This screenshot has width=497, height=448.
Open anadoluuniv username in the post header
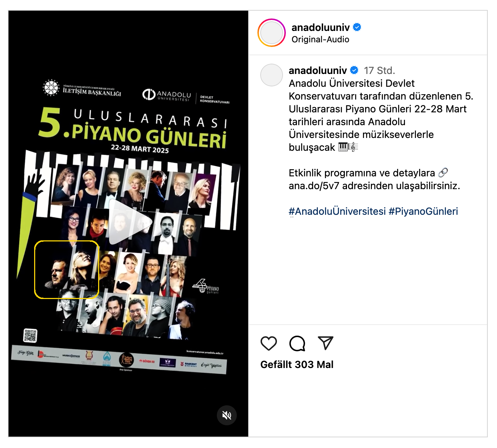tap(321, 27)
